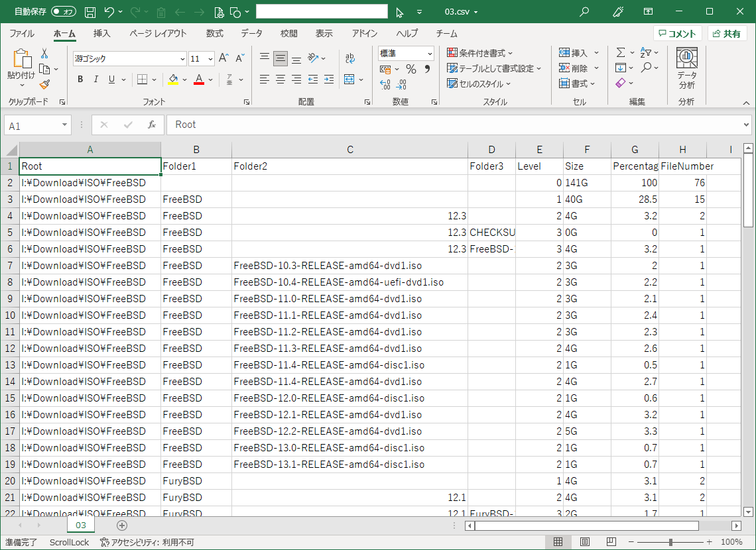Center text horizontally
Image resolution: width=756 pixels, height=550 pixels.
coord(280,80)
